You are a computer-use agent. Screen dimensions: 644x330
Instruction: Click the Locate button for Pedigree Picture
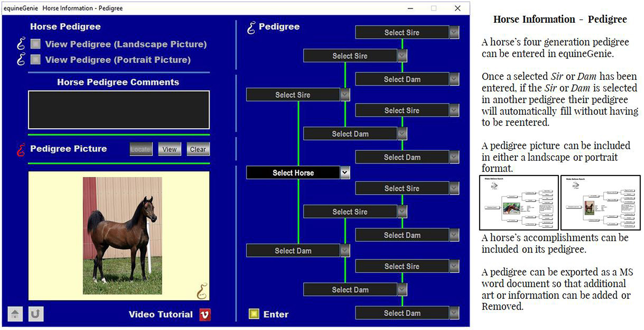coord(142,149)
